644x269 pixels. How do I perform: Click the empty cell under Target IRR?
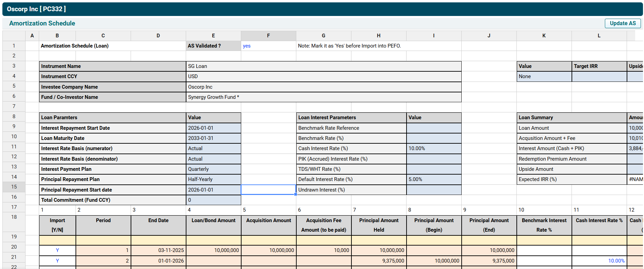pos(599,76)
